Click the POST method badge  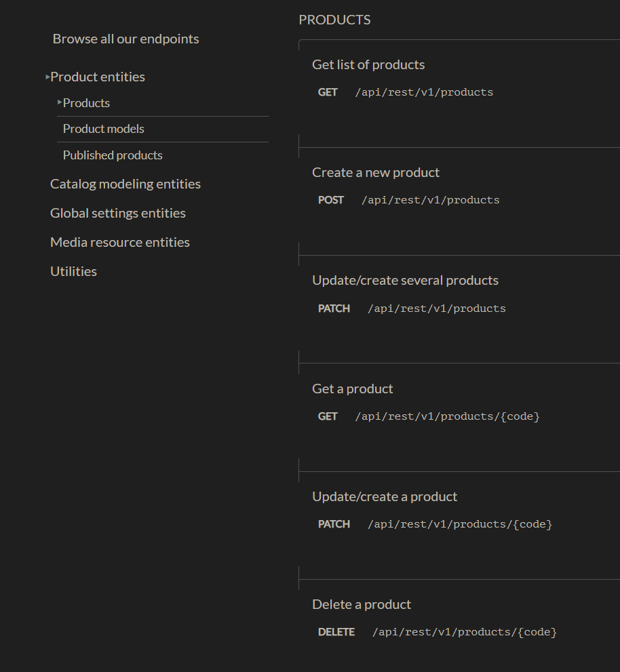click(x=330, y=199)
